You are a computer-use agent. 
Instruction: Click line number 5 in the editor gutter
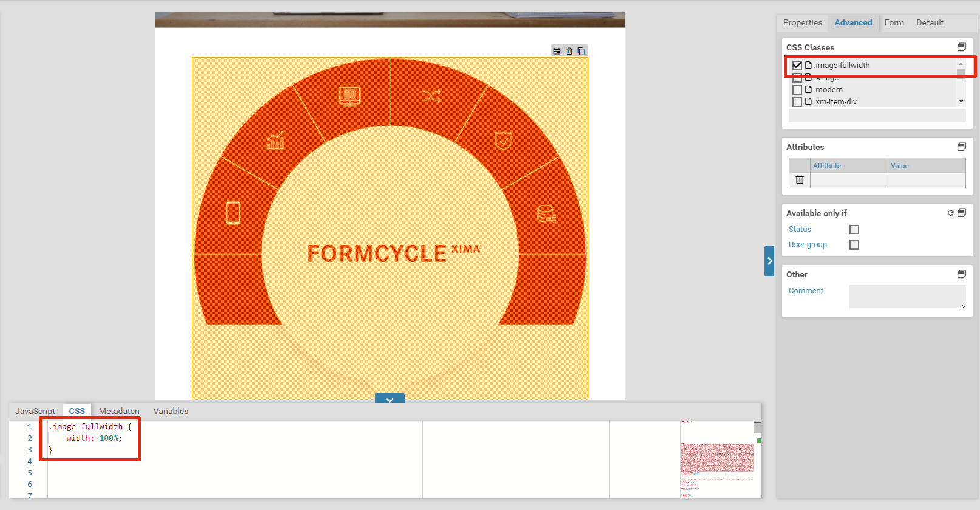pyautogui.click(x=30, y=473)
